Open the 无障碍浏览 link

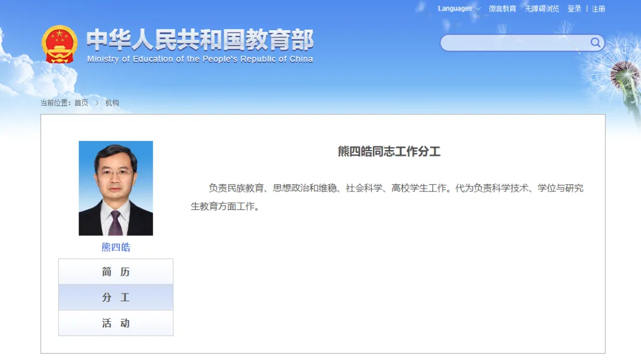coord(542,8)
